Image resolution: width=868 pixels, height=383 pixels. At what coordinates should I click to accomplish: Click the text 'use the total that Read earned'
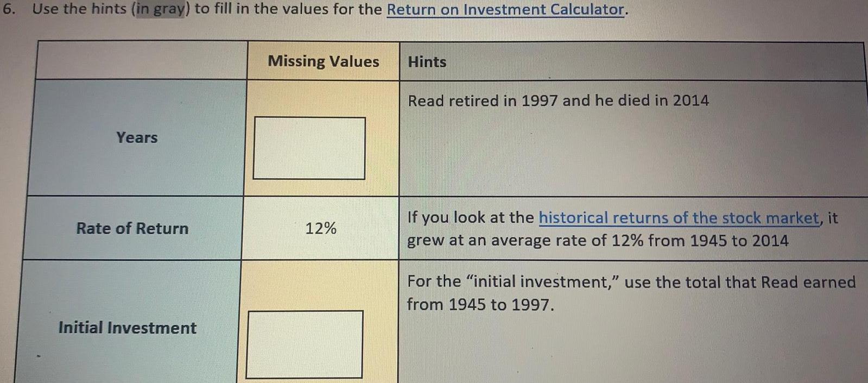[740, 282]
